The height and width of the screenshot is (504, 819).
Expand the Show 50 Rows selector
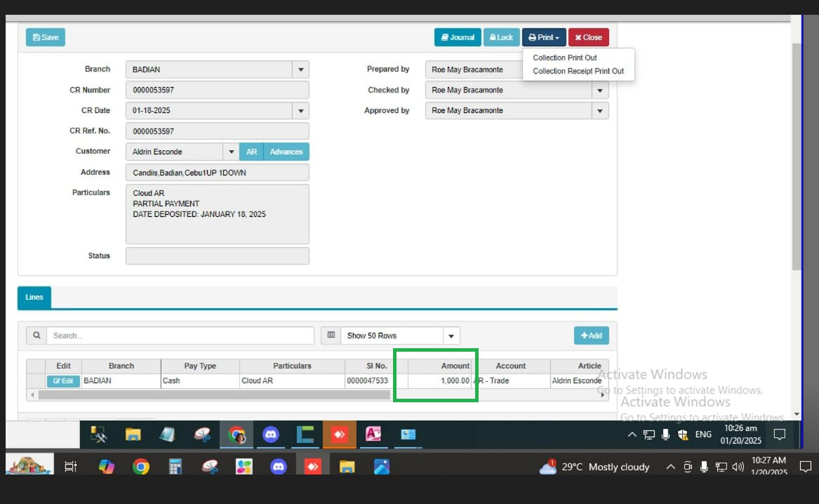[452, 336]
